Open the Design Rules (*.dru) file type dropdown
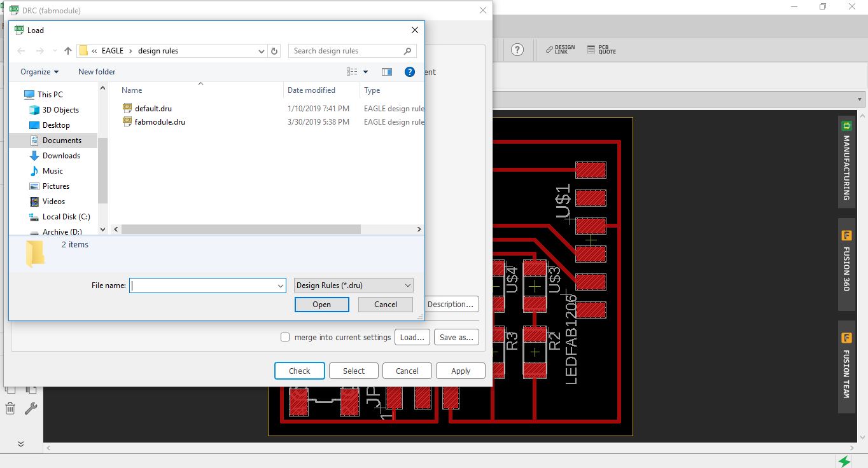868x468 pixels. (354, 286)
